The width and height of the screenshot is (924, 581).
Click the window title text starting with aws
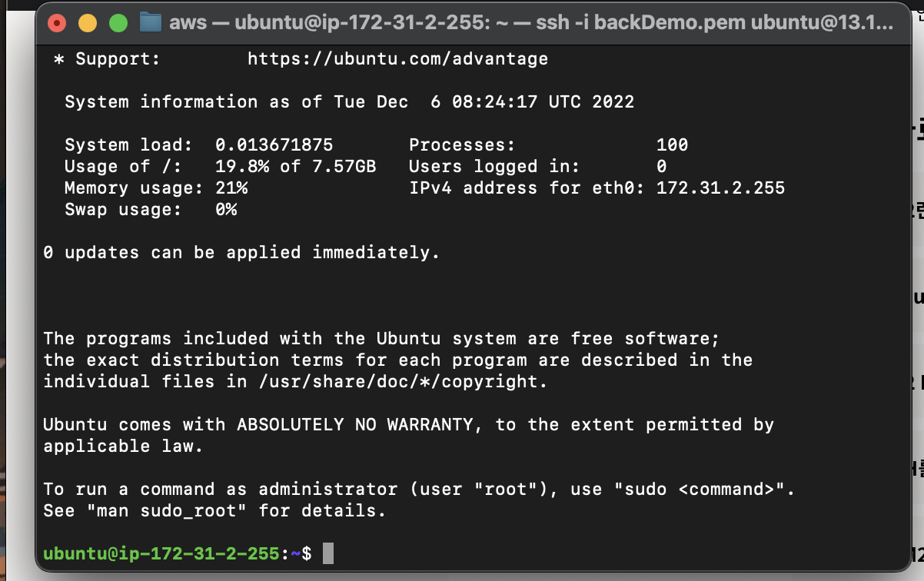pyautogui.click(x=530, y=22)
